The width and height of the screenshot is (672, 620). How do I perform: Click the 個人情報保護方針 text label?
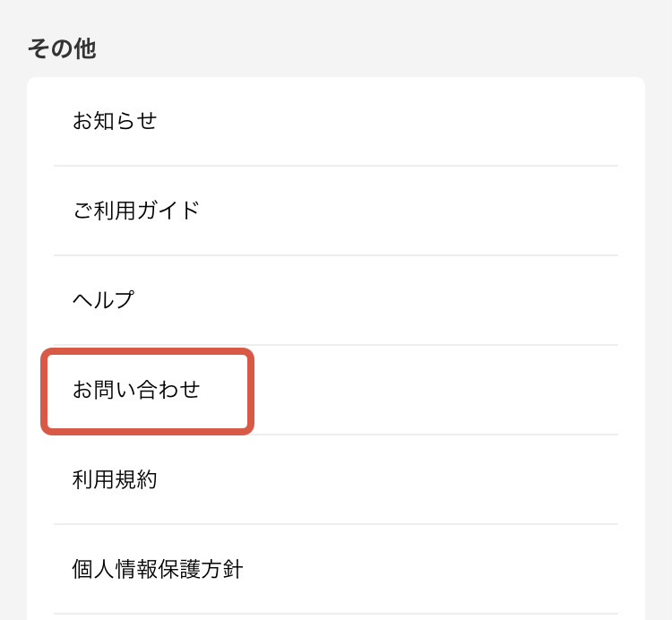click(158, 569)
